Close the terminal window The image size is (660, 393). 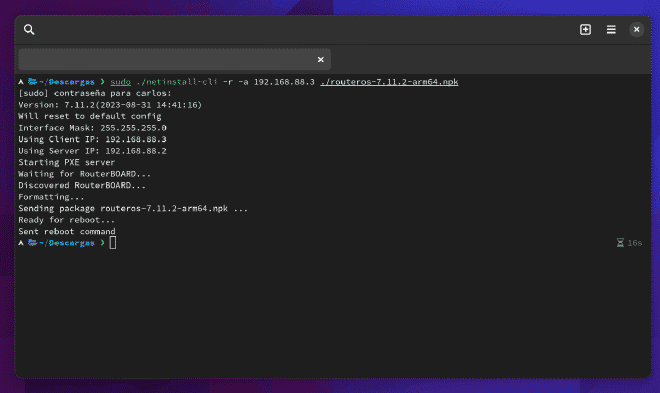coord(636,29)
